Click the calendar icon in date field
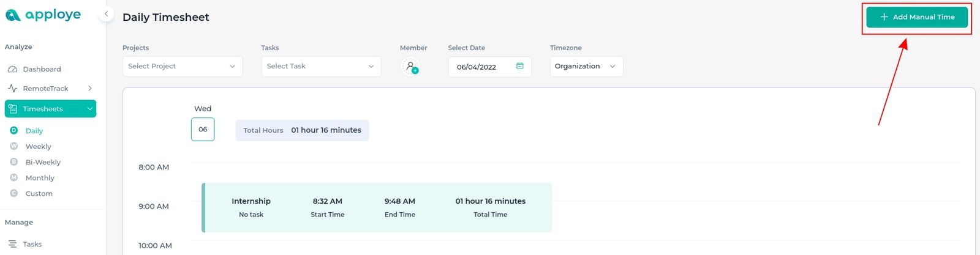Viewport: 980px width, 255px height. tap(519, 66)
